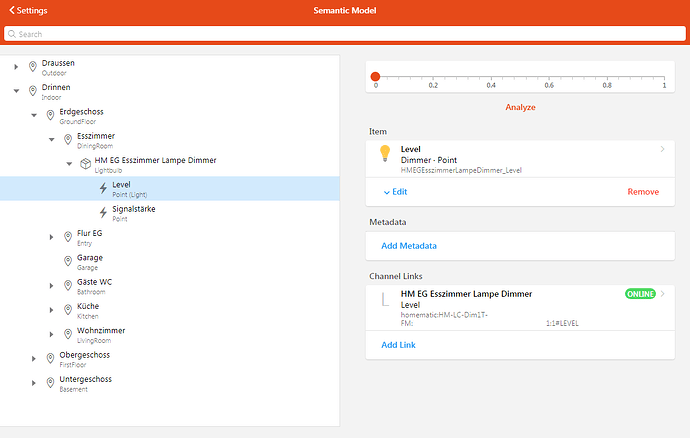690x438 pixels.
Task: Click the lightning icon next to Signalstärke
Action: pos(102,212)
